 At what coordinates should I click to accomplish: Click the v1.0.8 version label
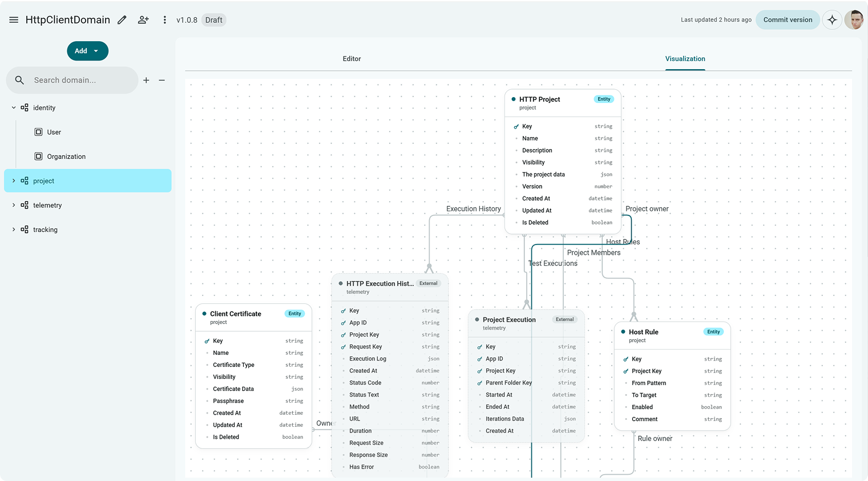pyautogui.click(x=187, y=20)
